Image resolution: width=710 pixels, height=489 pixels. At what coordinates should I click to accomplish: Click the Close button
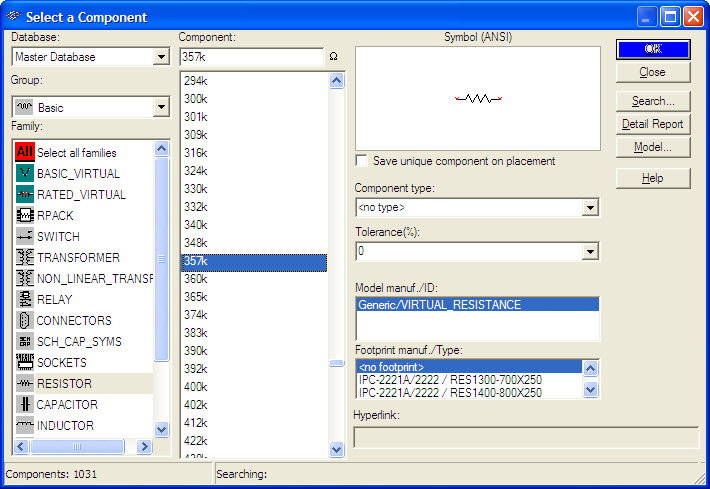click(x=653, y=72)
